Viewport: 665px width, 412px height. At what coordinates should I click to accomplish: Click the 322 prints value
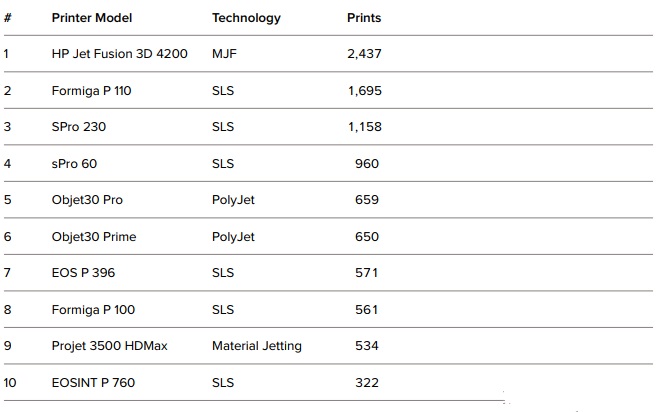[x=367, y=383]
